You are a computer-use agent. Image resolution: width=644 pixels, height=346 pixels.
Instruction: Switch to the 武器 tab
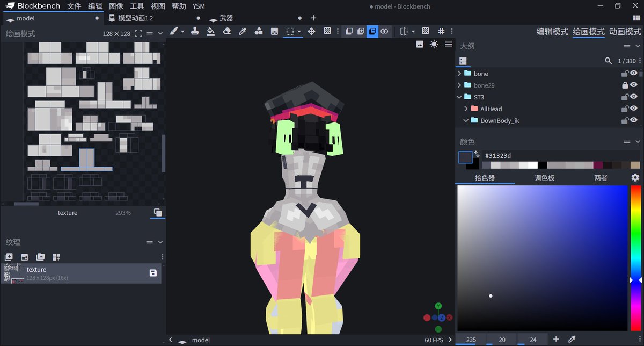coord(226,18)
